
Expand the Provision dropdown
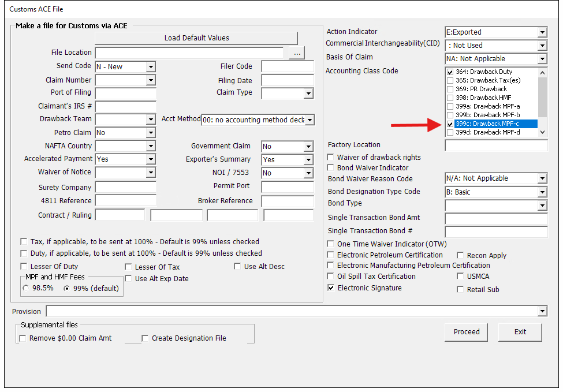click(543, 311)
